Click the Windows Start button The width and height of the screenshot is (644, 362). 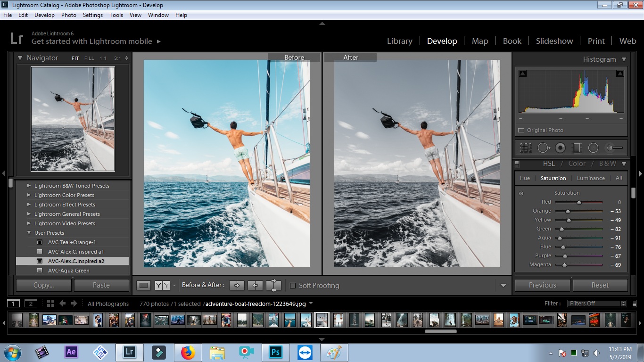tap(12, 352)
